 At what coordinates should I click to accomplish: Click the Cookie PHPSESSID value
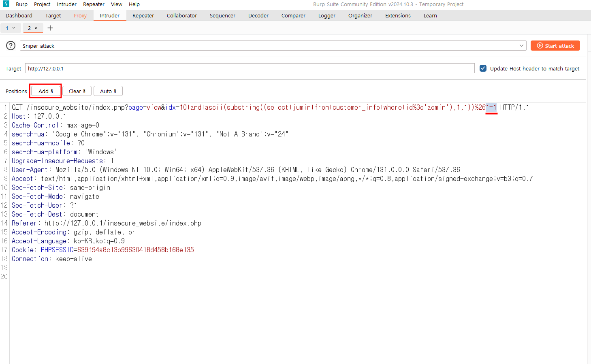tap(136, 250)
